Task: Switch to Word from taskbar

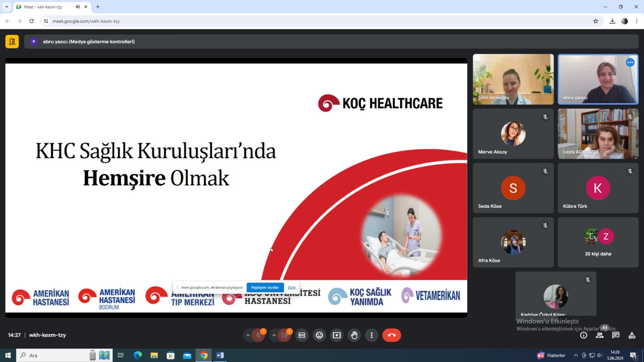Action: (220, 355)
